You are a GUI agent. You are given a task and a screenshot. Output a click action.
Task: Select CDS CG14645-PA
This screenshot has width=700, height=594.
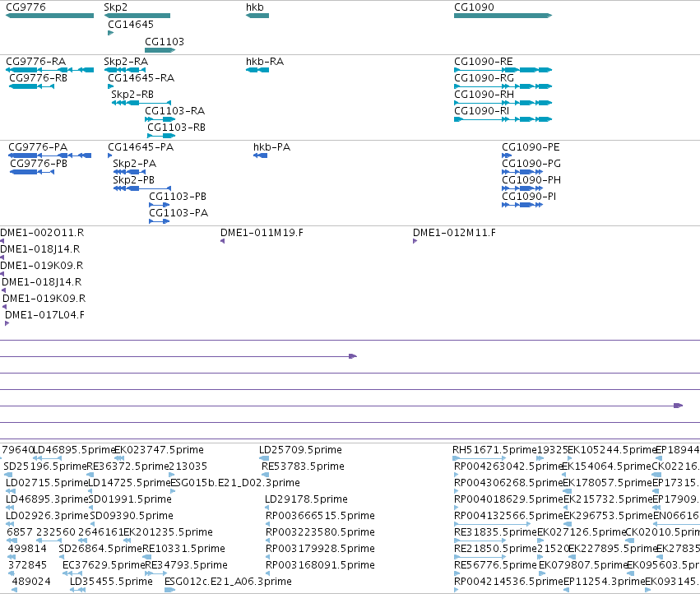[x=110, y=155]
